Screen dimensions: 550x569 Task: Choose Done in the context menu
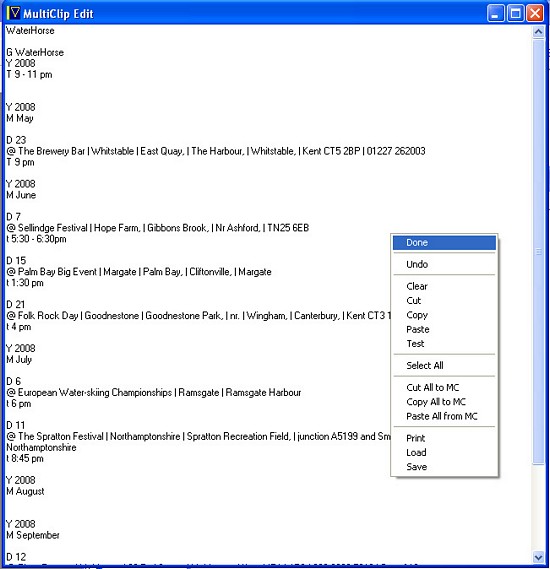click(444, 243)
